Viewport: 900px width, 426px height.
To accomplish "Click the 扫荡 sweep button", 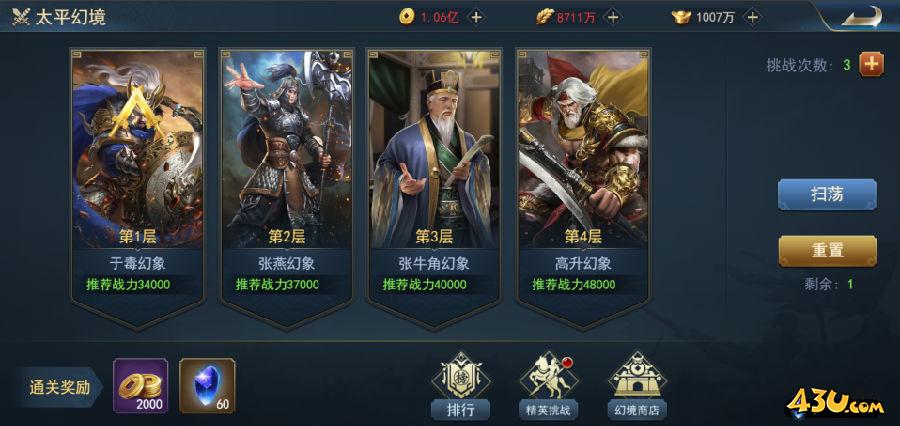I will click(x=827, y=195).
